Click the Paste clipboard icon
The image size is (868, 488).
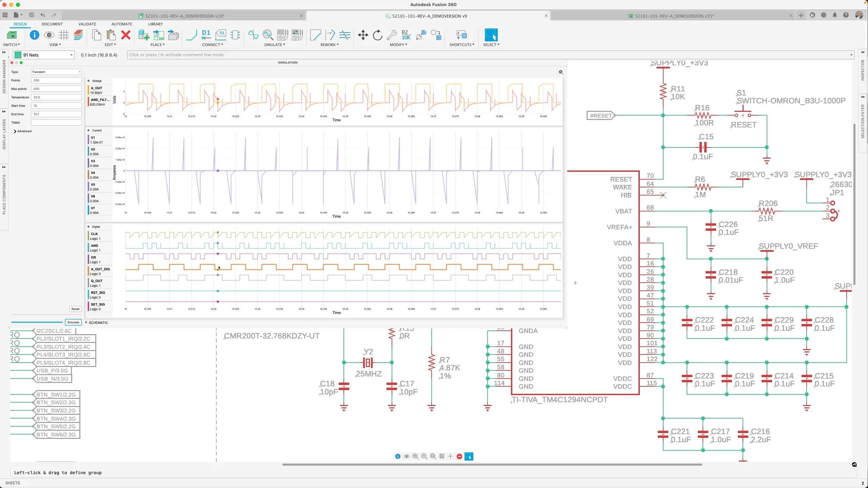coord(111,35)
